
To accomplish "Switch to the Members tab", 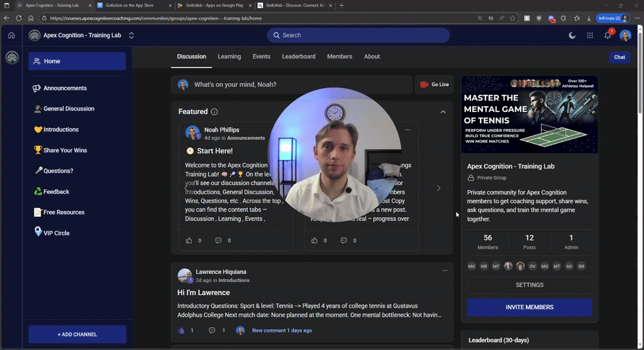I will click(x=340, y=57).
